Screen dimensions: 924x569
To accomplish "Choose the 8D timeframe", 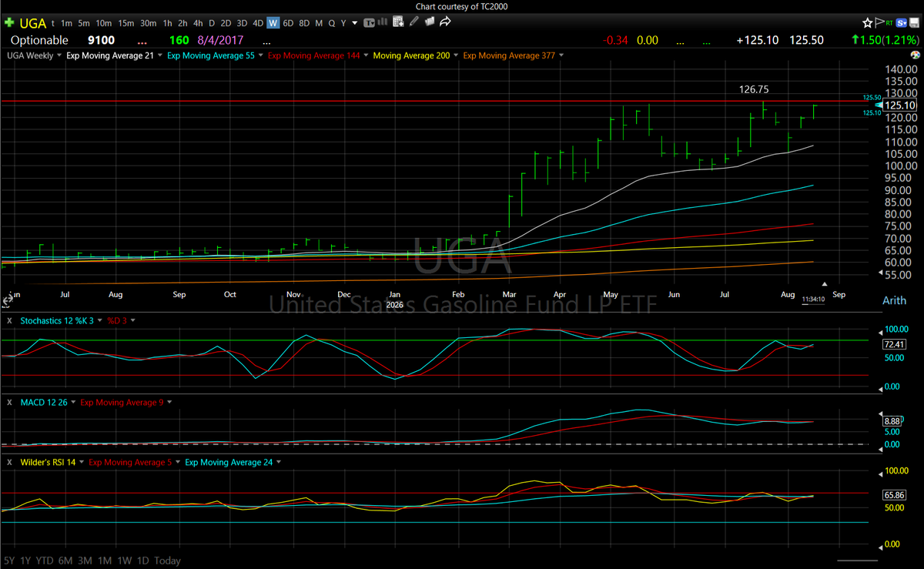I will tap(305, 23).
